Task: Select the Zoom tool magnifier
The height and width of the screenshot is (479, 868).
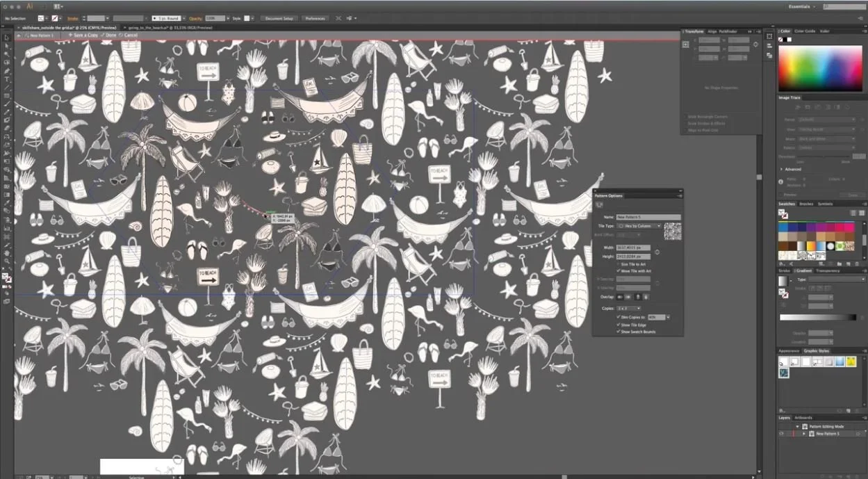Action: (7, 261)
